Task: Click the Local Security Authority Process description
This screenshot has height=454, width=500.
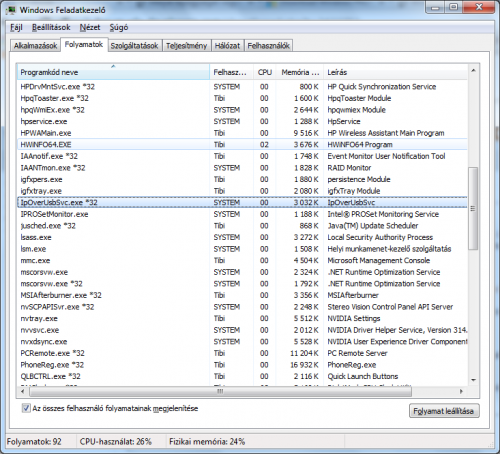Action: [x=380, y=237]
